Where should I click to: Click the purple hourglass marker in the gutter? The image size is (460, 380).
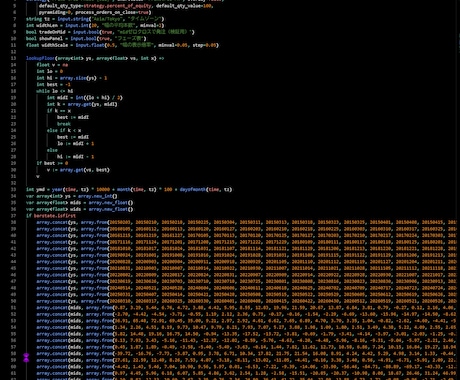pyautogui.click(x=26, y=357)
